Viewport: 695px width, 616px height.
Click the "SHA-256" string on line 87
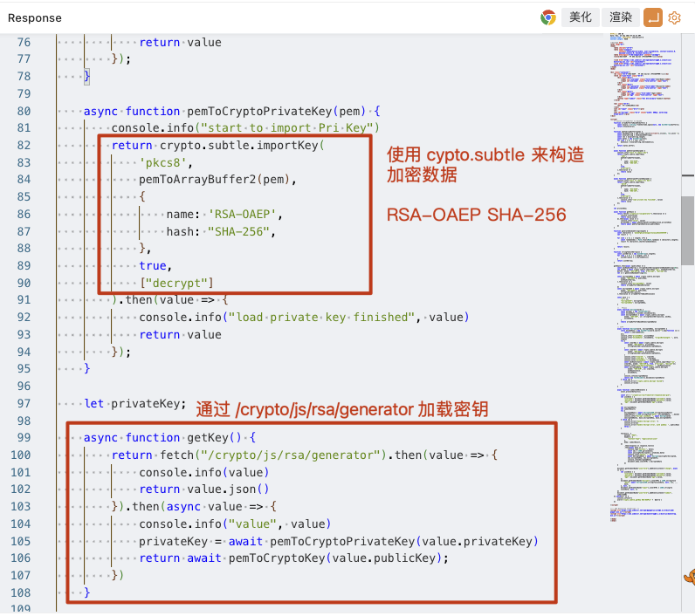click(238, 231)
